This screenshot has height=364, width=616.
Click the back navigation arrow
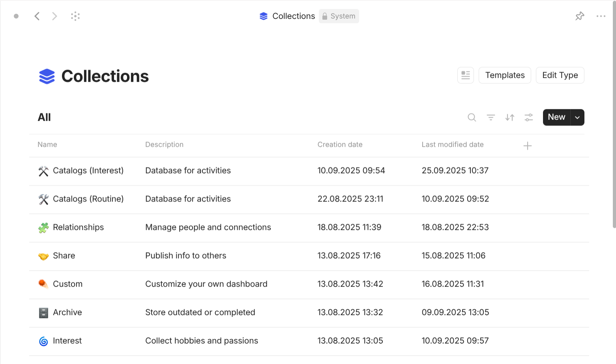tap(37, 16)
